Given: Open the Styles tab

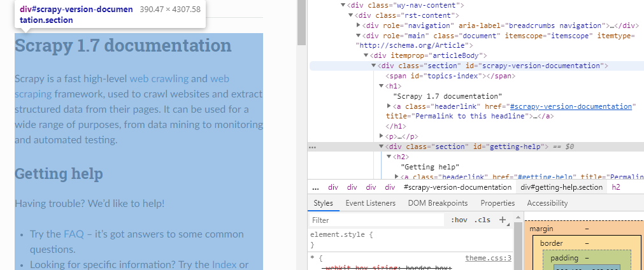Looking at the screenshot, I should 323,203.
